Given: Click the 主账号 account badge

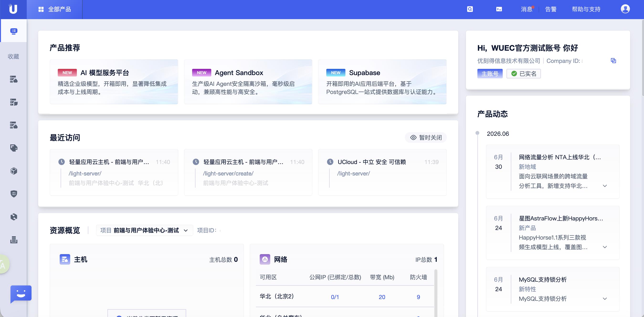Looking at the screenshot, I should click(x=490, y=74).
